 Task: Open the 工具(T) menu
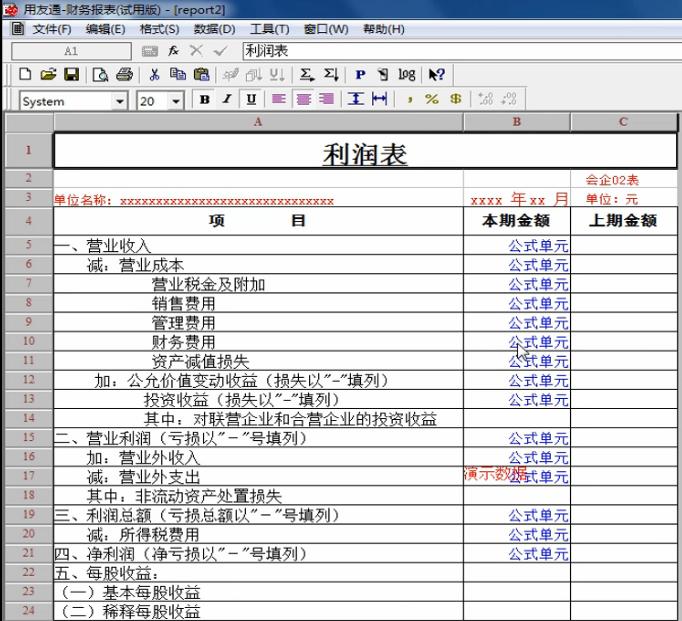[270, 30]
